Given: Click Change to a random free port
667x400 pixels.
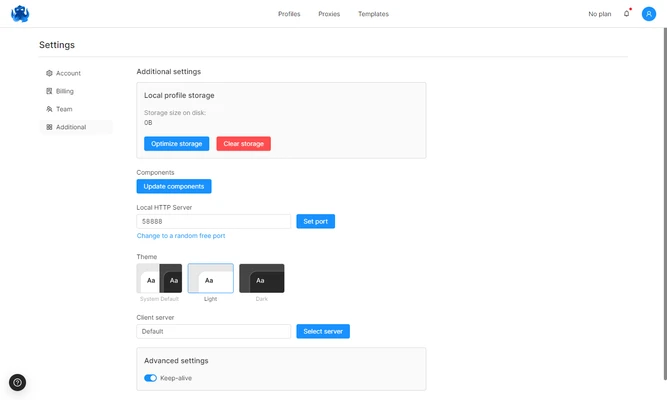Looking at the screenshot, I should pos(181,236).
